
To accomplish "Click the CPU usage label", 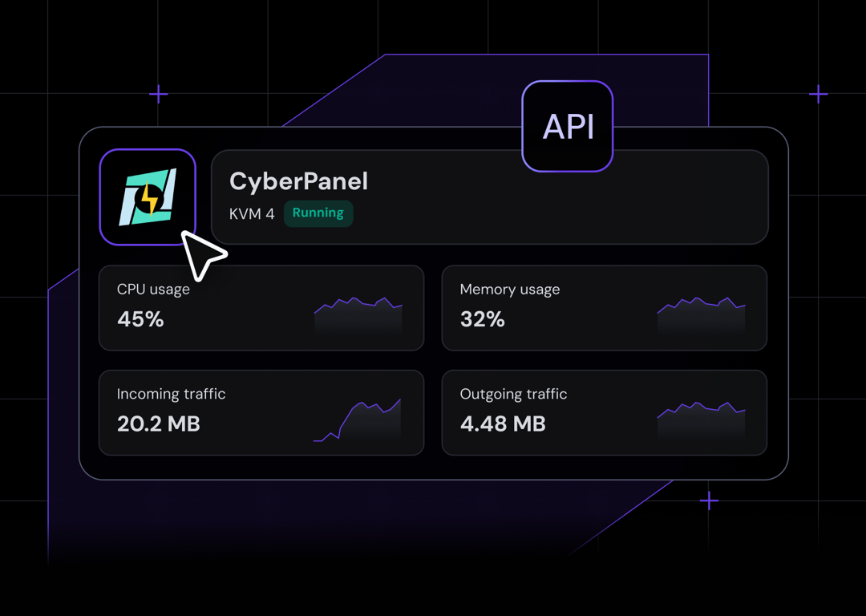I will (153, 290).
